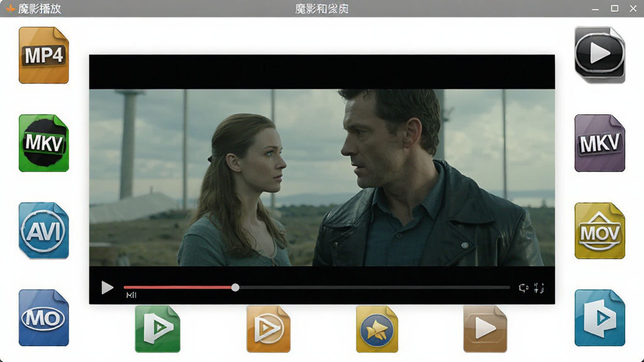644x362 pixels.
Task: Click the orange circled play file icon
Action: 269,329
